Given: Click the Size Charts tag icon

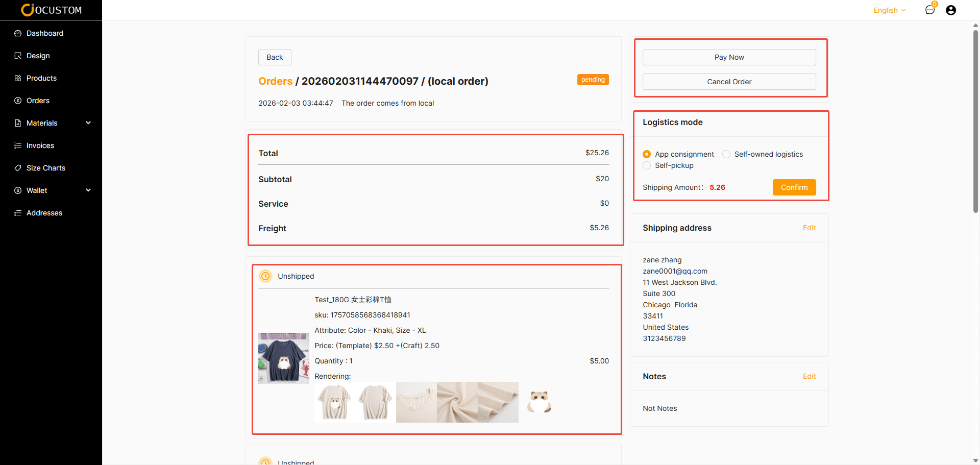Looking at the screenshot, I should [x=18, y=168].
